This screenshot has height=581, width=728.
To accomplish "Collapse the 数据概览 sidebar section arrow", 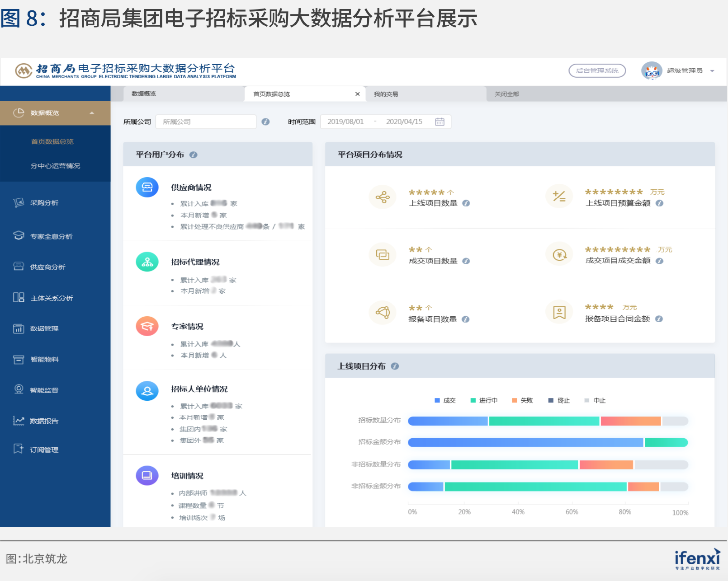I will [92, 113].
